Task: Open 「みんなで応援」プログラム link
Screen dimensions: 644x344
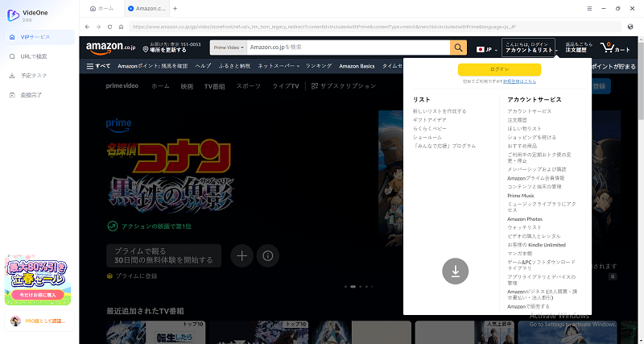Action: point(444,146)
